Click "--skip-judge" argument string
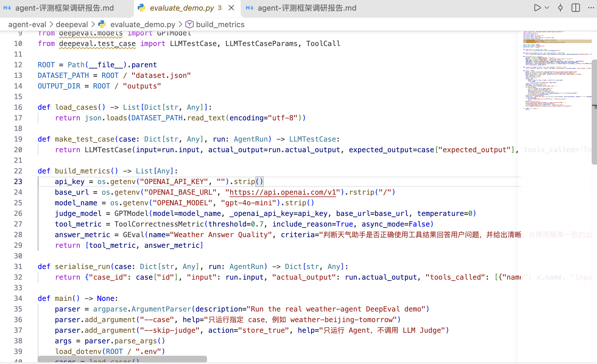597x364 pixels. 170,330
